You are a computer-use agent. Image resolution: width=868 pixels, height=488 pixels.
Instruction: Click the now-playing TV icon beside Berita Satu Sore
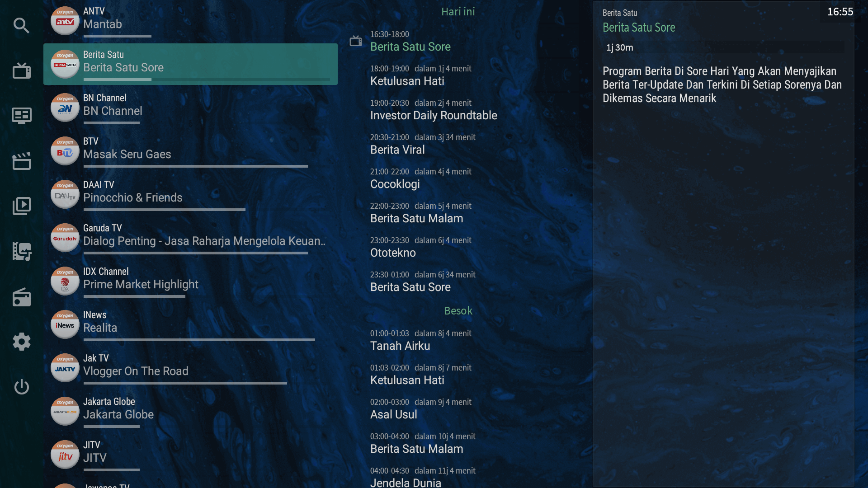pos(356,41)
